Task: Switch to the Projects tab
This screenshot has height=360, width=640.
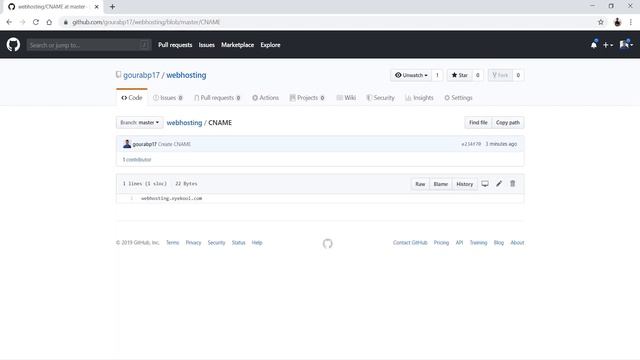Action: [x=307, y=98]
